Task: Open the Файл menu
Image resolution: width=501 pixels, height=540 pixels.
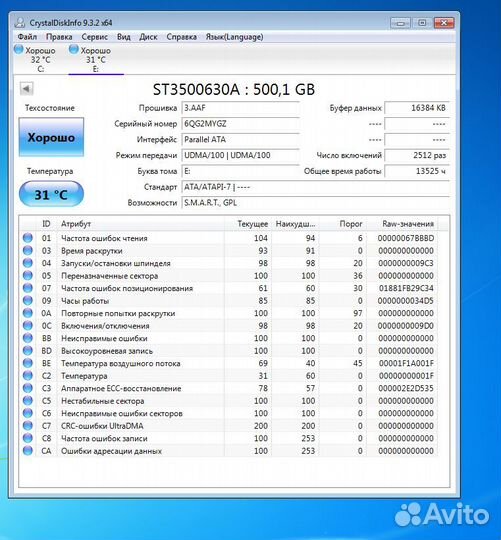Action: tap(27, 37)
